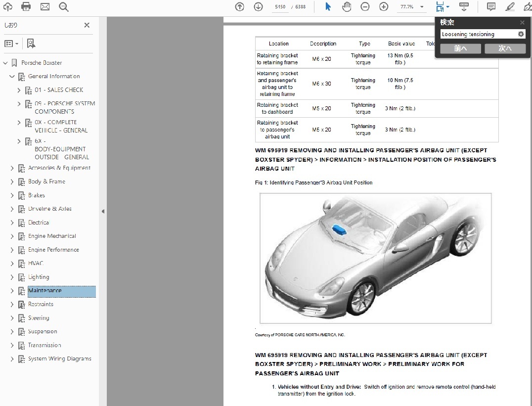
Task: Select the highlighter pen tool
Action: pos(510,7)
